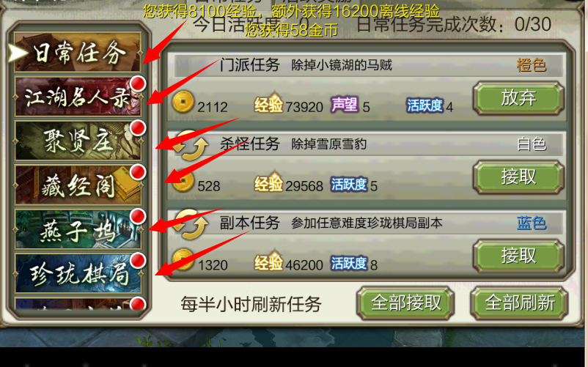Tap the gold coin beside 2112
Screen dimensions: 588x367
(183, 102)
